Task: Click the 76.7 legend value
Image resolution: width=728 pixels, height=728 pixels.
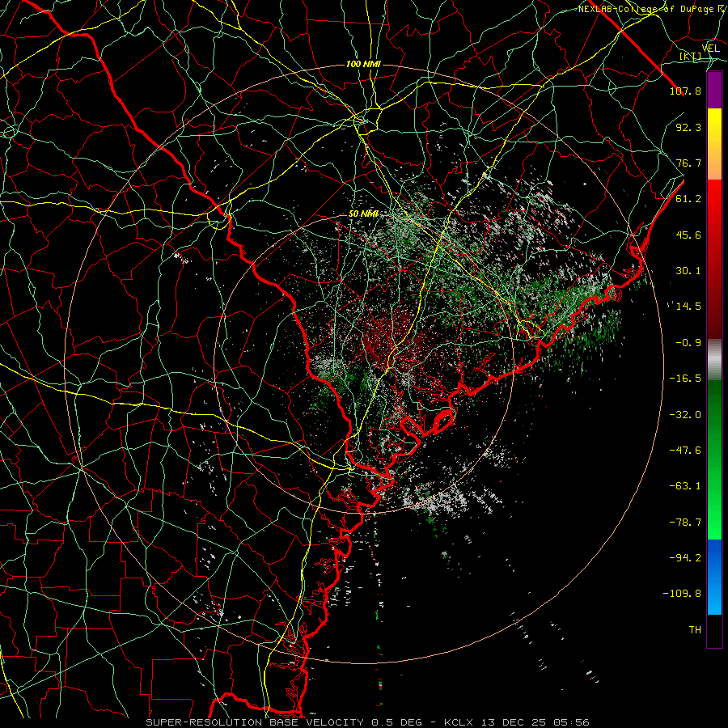Action: pyautogui.click(x=688, y=163)
